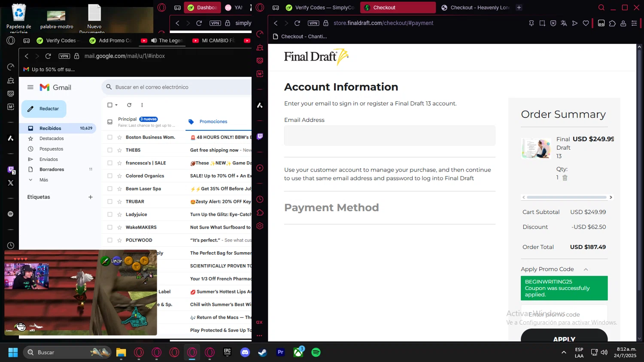This screenshot has height=362, width=644.
Task: Open the Borradores folder in Gmail
Action: pyautogui.click(x=58, y=169)
